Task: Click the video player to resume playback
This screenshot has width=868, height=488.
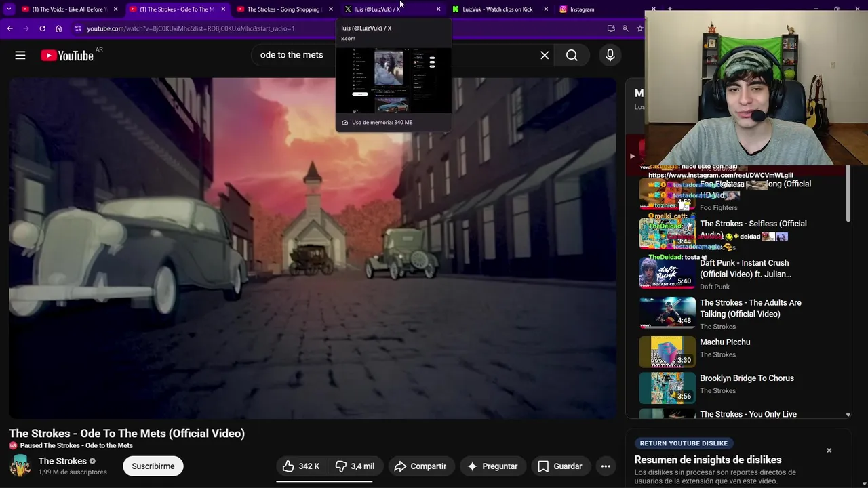Action: pos(313,248)
